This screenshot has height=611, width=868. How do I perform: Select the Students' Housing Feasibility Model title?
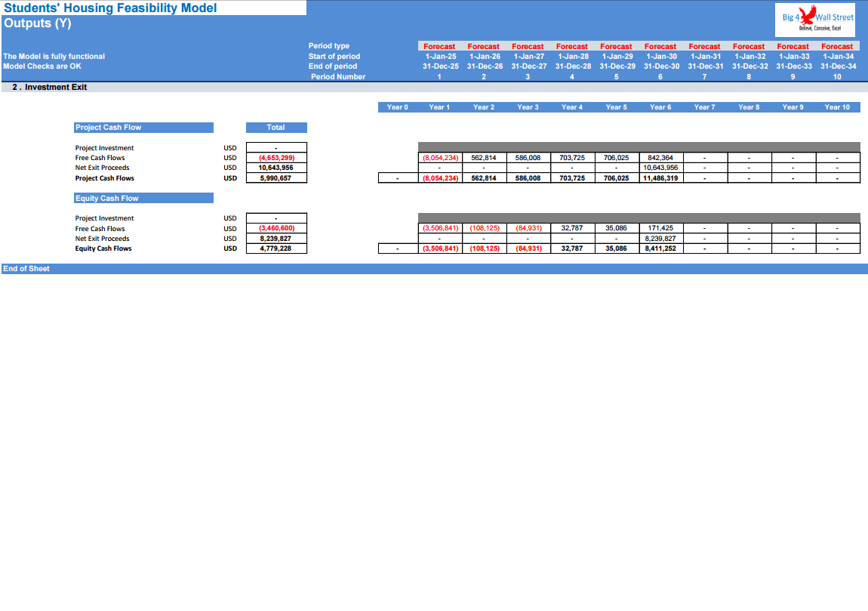[x=110, y=8]
